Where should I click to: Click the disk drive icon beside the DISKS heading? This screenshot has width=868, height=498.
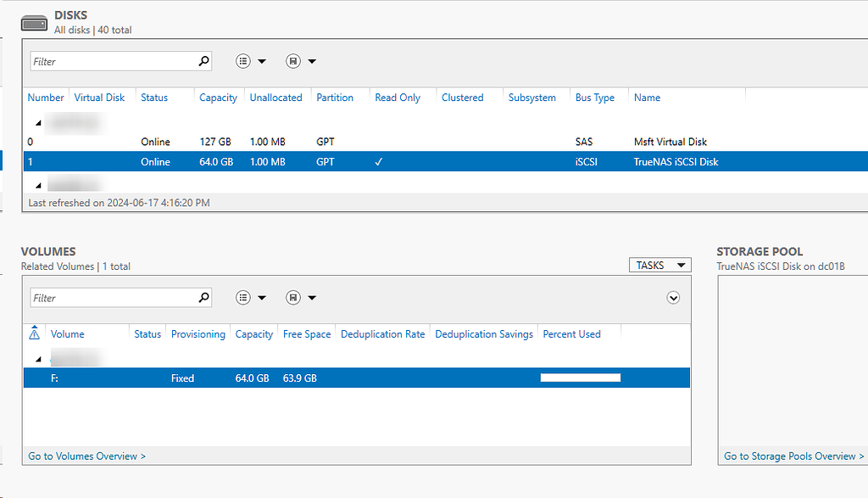(33, 22)
